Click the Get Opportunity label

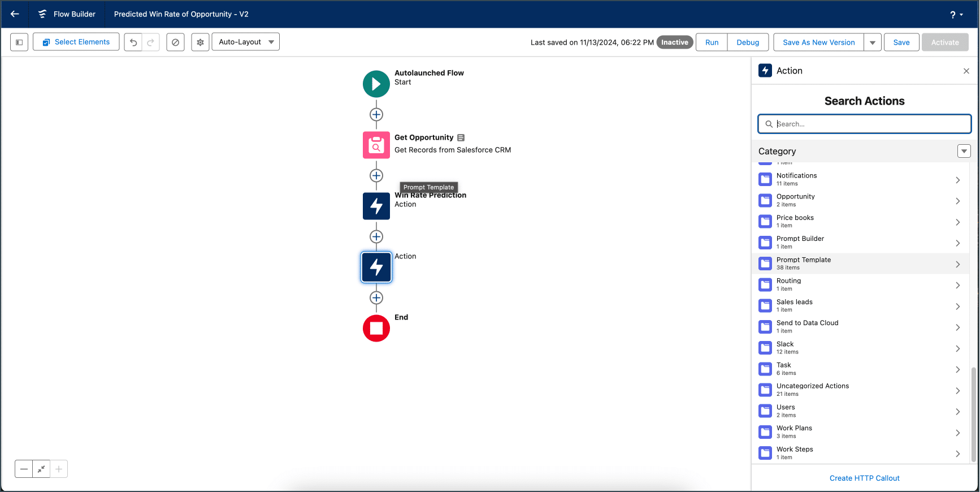coord(424,137)
